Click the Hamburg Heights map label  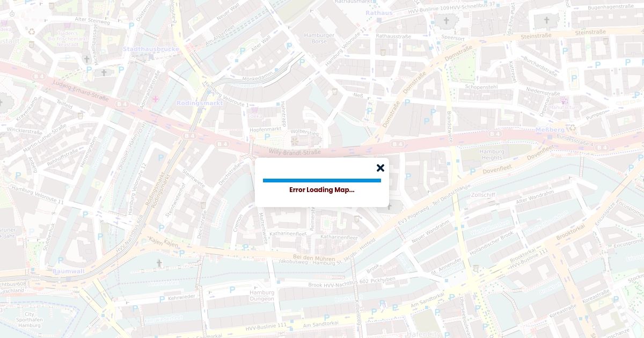(492, 155)
